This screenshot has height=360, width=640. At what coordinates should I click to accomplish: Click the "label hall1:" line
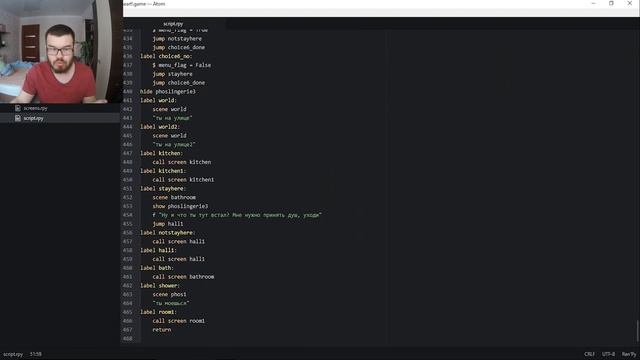[x=158, y=250]
